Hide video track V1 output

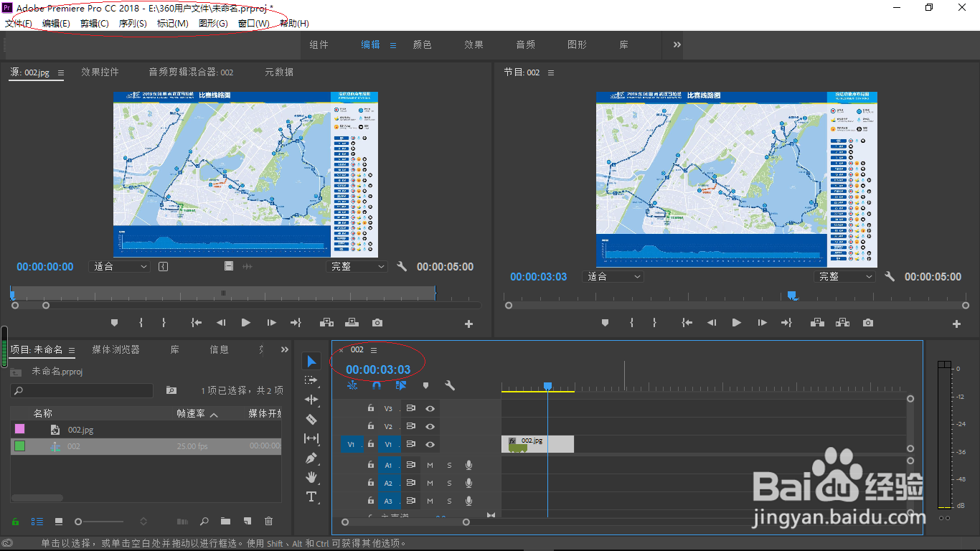(x=430, y=444)
